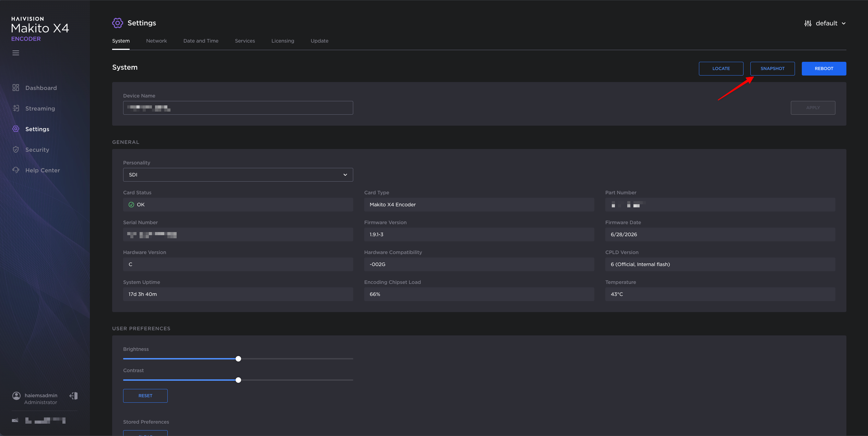The width and height of the screenshot is (868, 436).
Task: Click the Brightness slider handle
Action: click(238, 359)
